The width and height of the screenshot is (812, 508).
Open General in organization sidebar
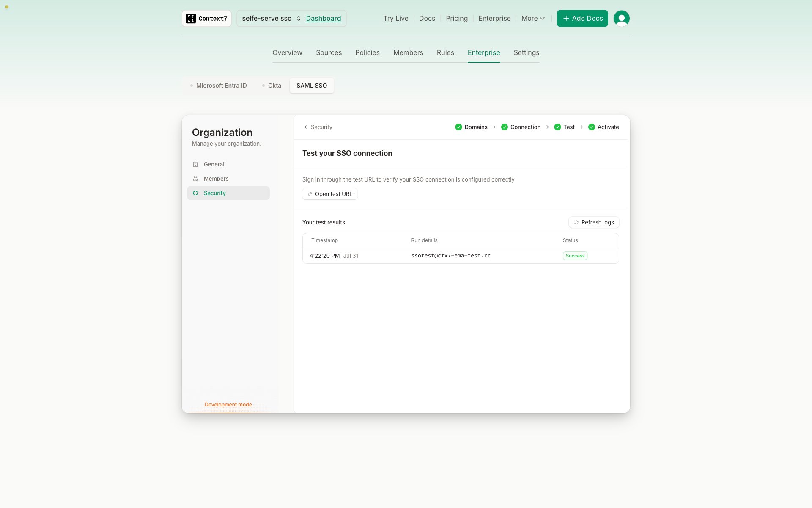(x=228, y=164)
